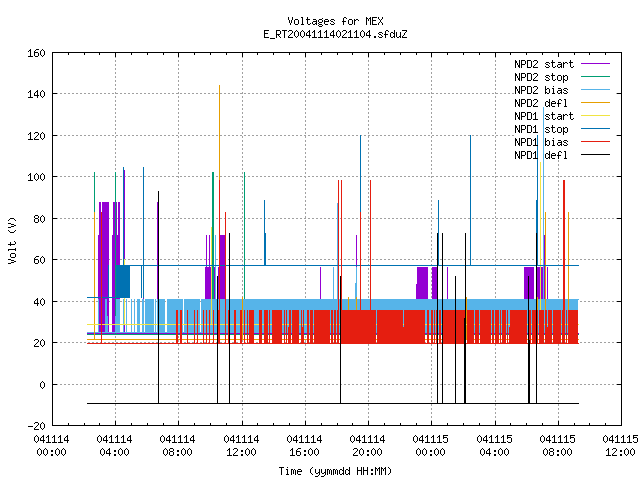This screenshot has width=640, height=480.
Task: Click the x-axis label 041114 08:00
Action: coord(178,446)
